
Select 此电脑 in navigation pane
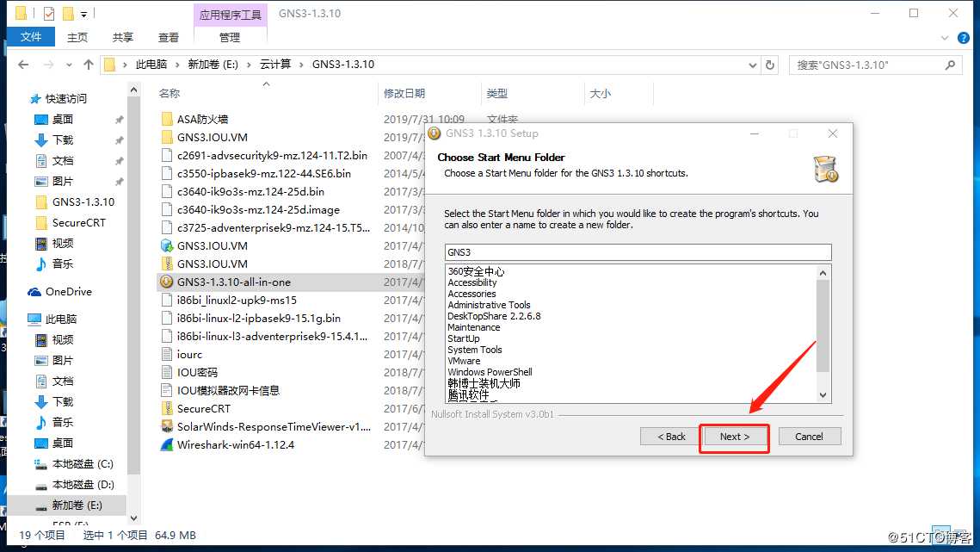[60, 319]
